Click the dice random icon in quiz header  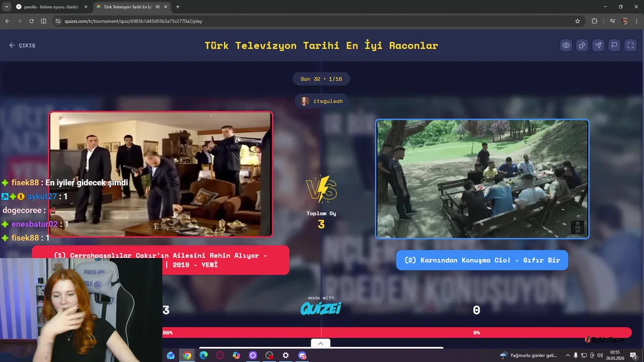coord(582,45)
